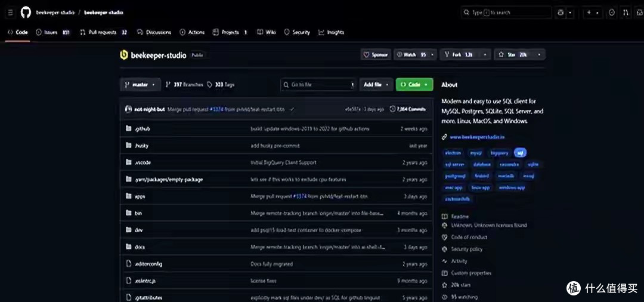The height and width of the screenshot is (302, 644).
Task: Open the 7,804 Commits history link
Action: tap(408, 109)
